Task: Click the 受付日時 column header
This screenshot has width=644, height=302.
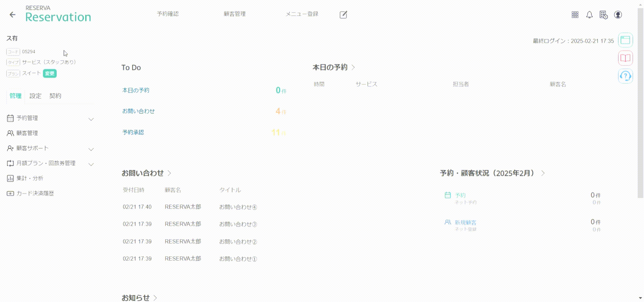Action: pyautogui.click(x=134, y=190)
